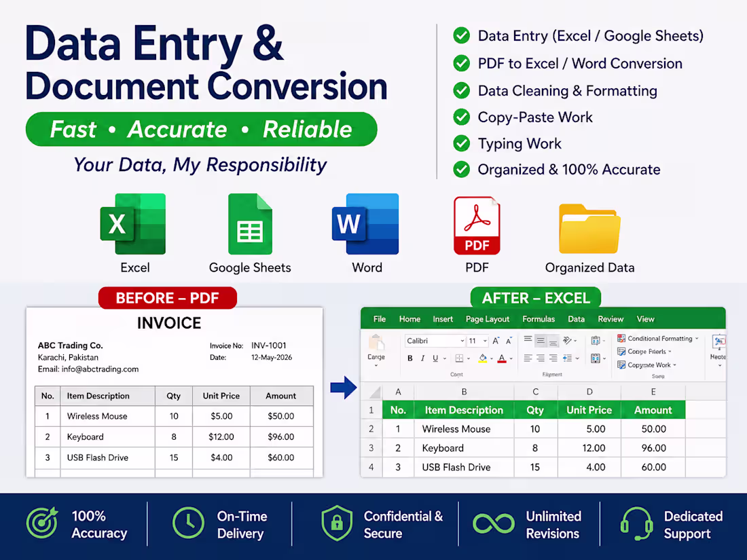
Task: Toggle Underline formatting in ribbon
Action: tap(435, 358)
